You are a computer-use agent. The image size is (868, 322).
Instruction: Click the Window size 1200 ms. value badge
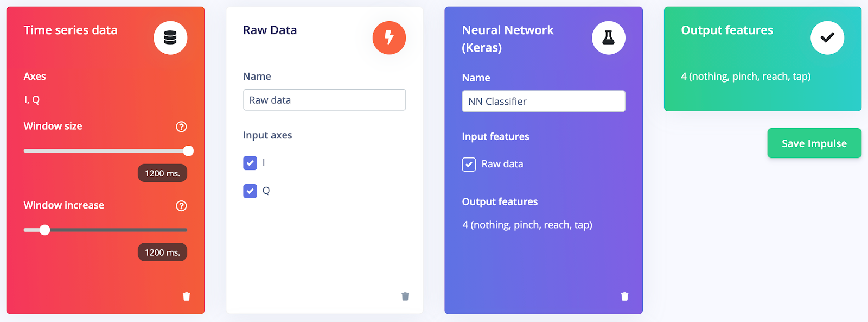click(162, 173)
